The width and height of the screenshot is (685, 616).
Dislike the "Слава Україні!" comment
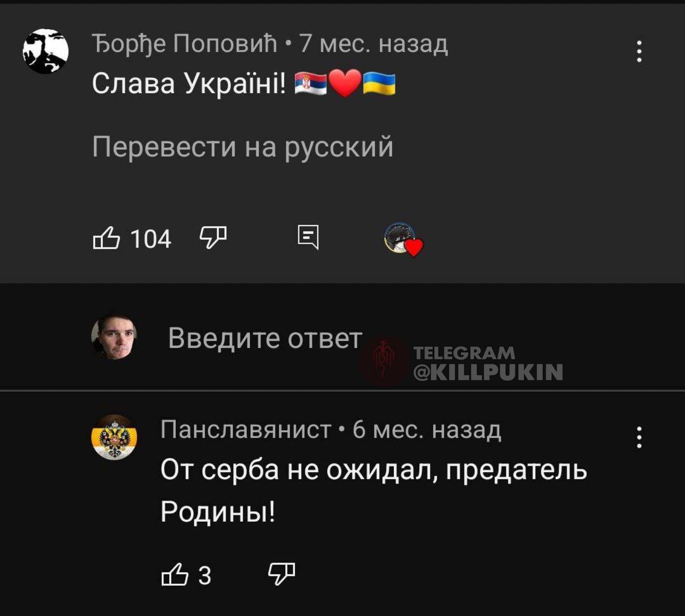[x=213, y=237]
